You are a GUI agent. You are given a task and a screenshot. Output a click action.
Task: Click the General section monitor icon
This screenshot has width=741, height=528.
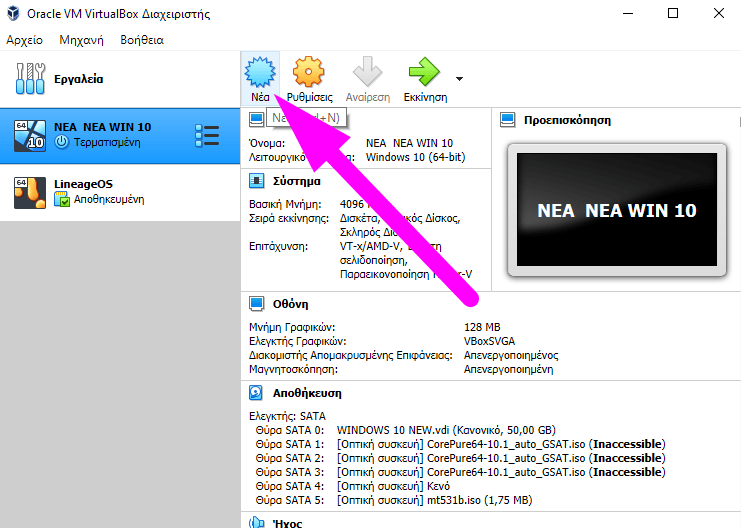tap(257, 119)
